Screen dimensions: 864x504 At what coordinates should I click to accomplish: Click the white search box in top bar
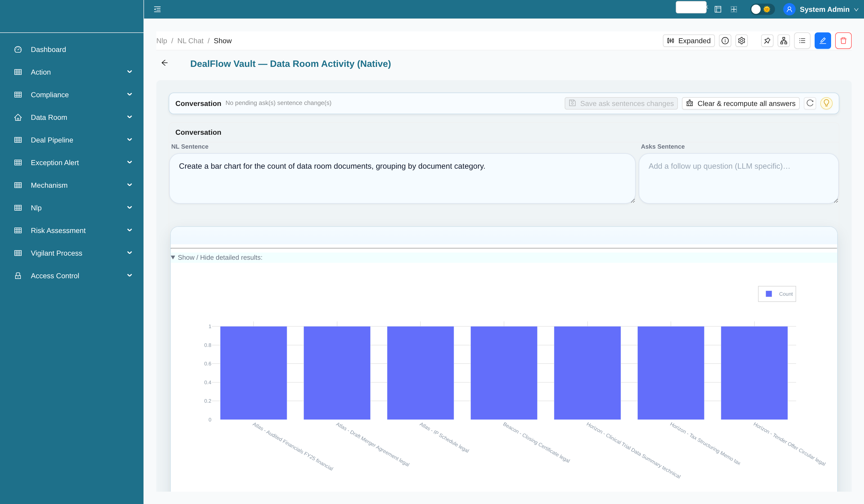(x=691, y=7)
